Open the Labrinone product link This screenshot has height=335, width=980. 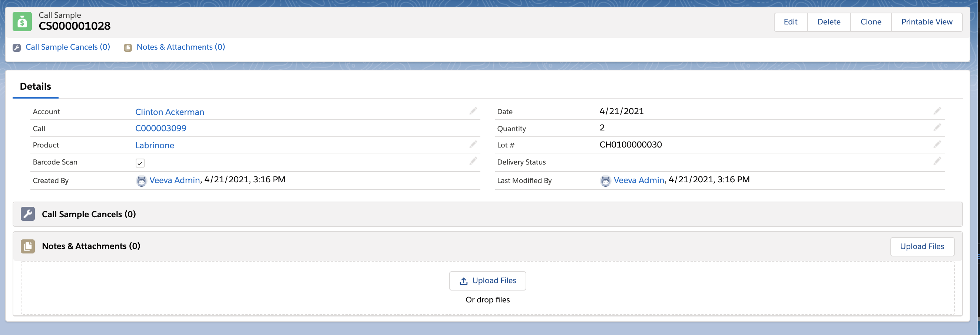click(155, 145)
